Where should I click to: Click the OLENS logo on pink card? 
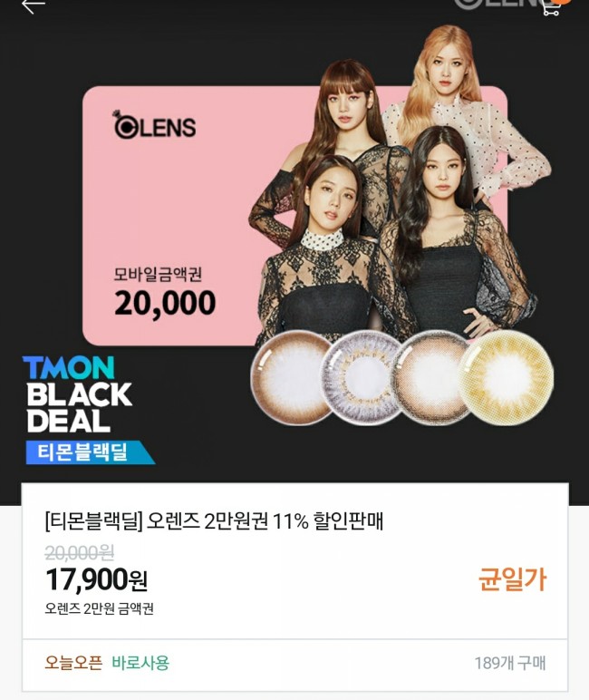point(154,124)
